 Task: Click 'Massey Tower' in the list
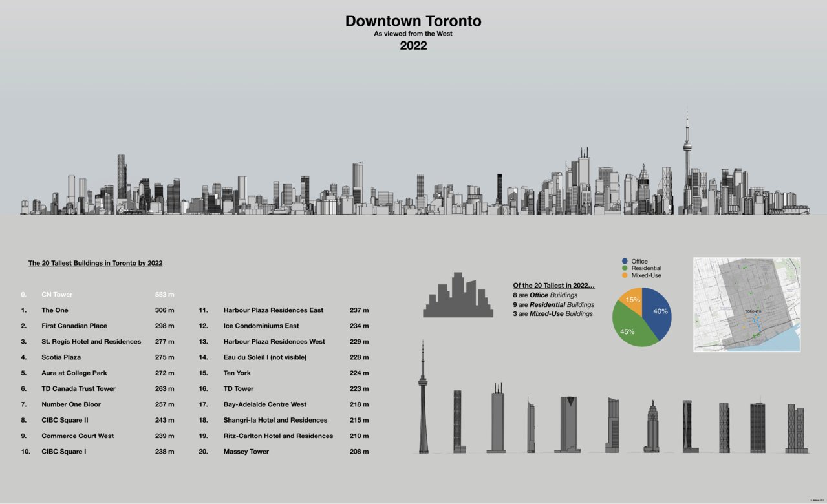tap(246, 451)
